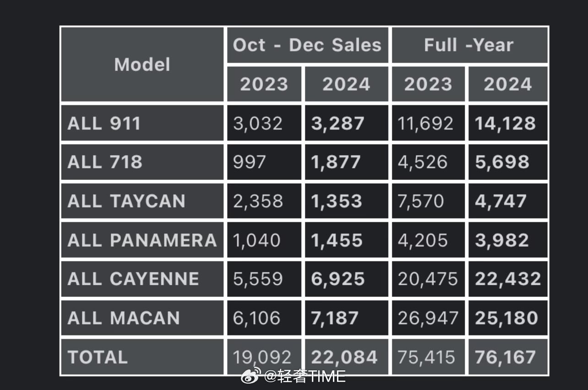Click the 3,032 quarterly 911 cell
This screenshot has height=390, width=588.
click(x=264, y=123)
